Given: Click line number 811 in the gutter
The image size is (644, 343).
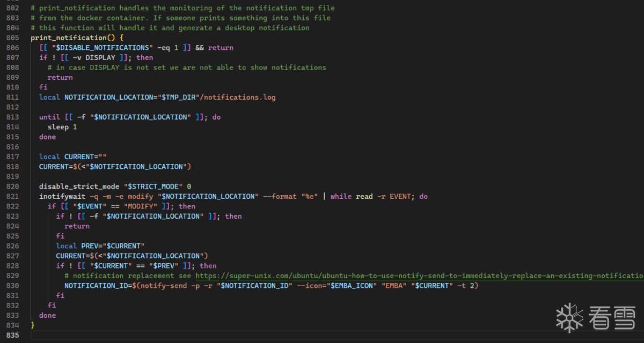Looking at the screenshot, I should point(11,97).
